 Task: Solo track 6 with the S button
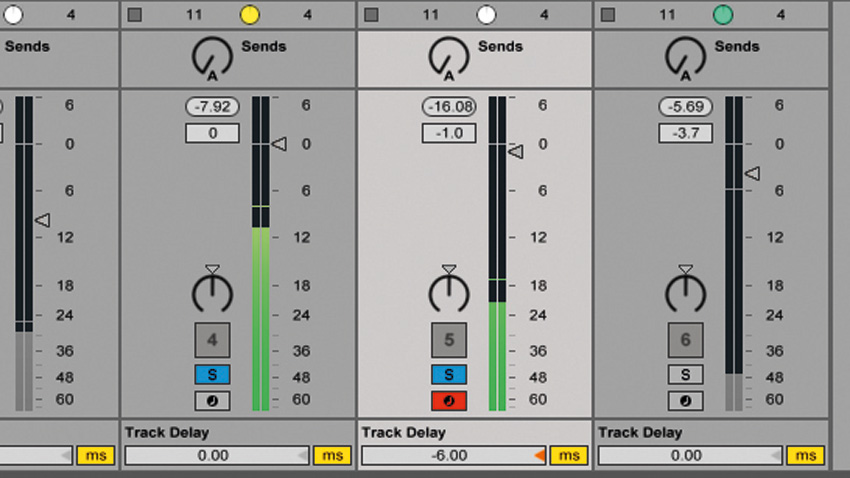[x=686, y=374]
